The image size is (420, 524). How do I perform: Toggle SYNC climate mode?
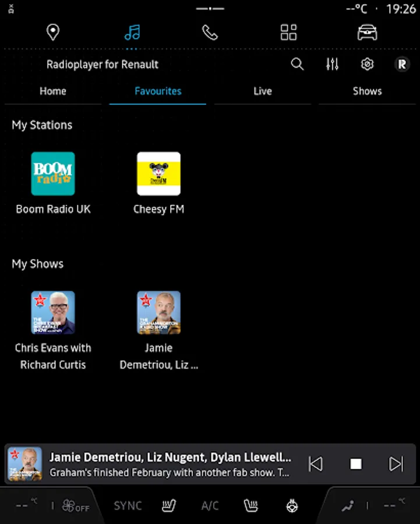tap(128, 505)
